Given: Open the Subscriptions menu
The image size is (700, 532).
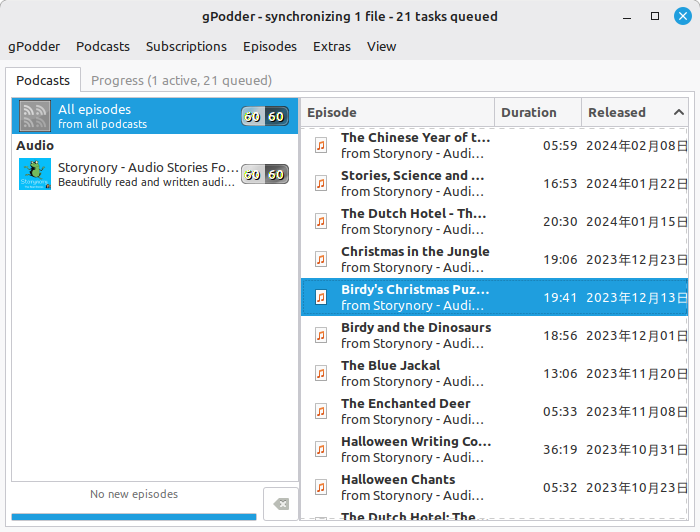Looking at the screenshot, I should 186,46.
